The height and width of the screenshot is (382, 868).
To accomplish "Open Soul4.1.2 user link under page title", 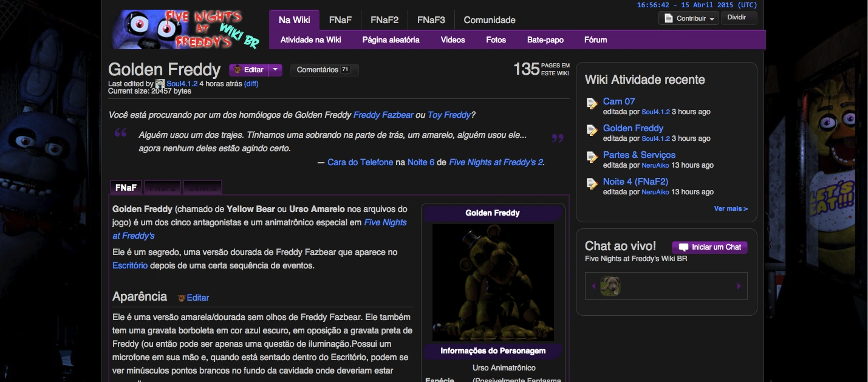I will (182, 84).
